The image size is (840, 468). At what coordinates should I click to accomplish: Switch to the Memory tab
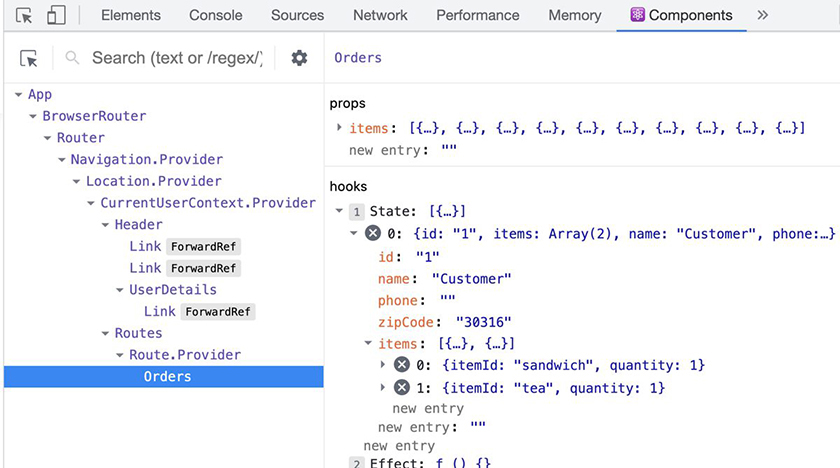[x=575, y=15]
